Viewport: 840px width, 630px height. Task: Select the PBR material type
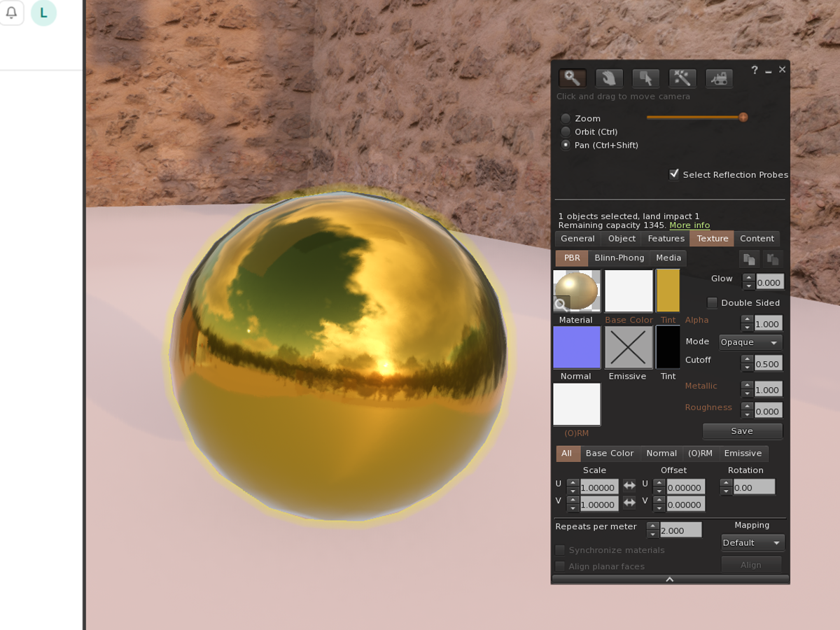click(572, 258)
